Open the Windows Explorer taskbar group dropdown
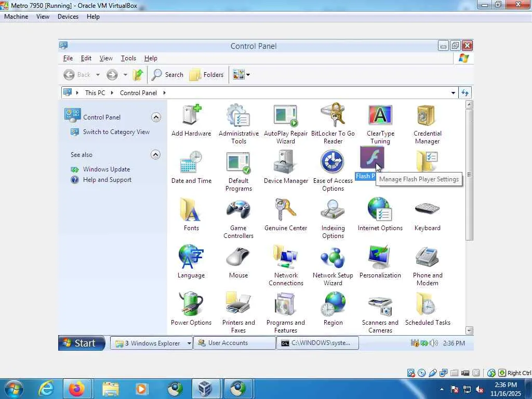532x399 pixels. 189,343
